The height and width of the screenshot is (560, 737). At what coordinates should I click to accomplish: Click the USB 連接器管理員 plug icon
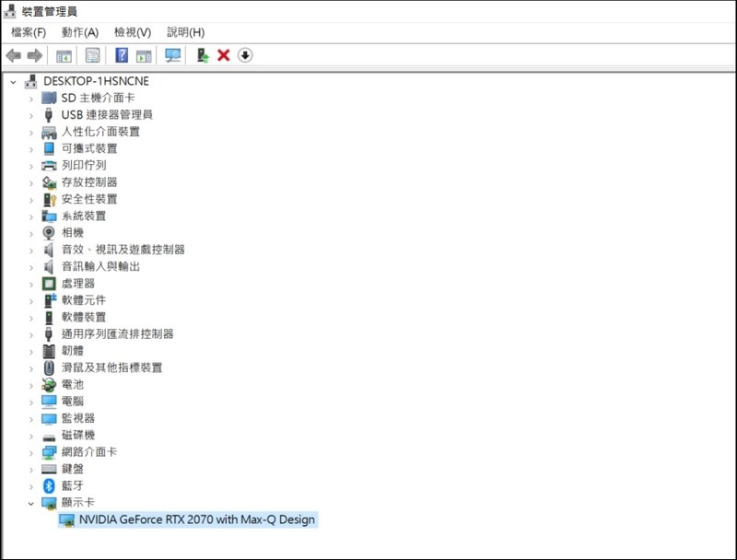point(48,114)
